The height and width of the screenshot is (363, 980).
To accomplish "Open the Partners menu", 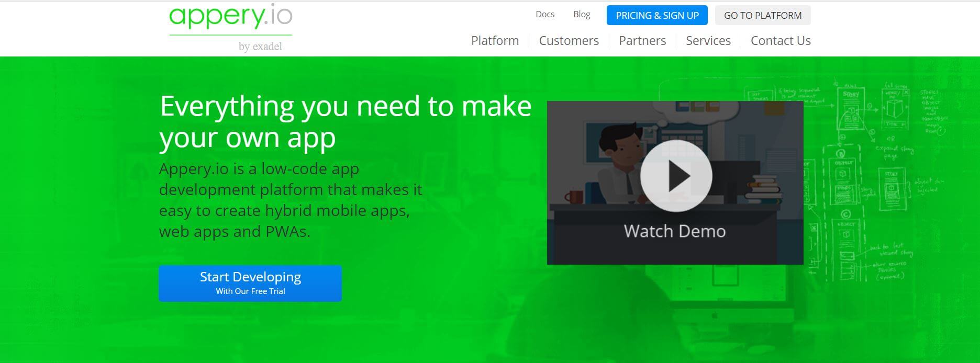I will 642,41.
